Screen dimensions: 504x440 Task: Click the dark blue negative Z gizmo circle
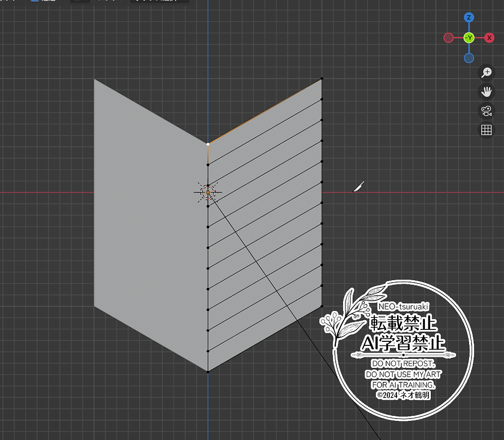tap(469, 58)
